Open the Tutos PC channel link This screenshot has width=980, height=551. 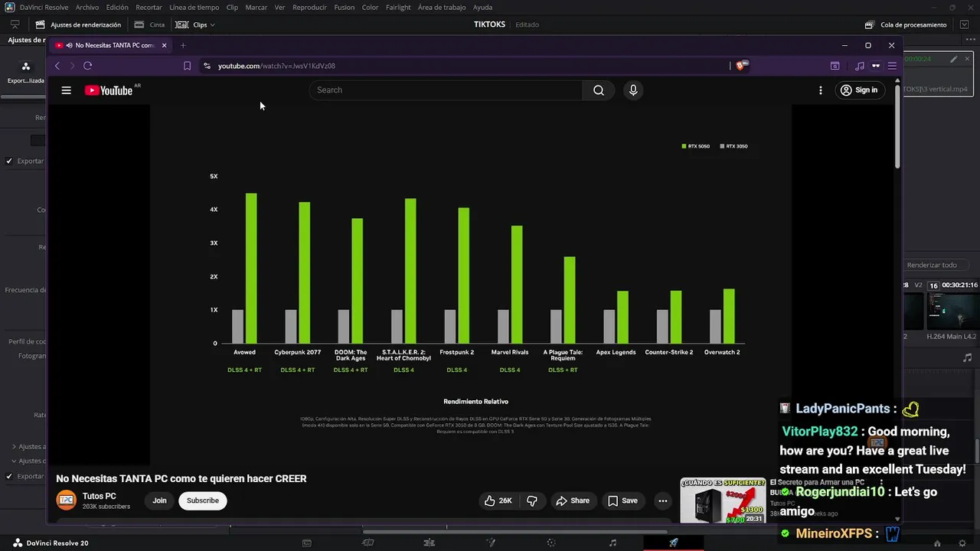(100, 496)
